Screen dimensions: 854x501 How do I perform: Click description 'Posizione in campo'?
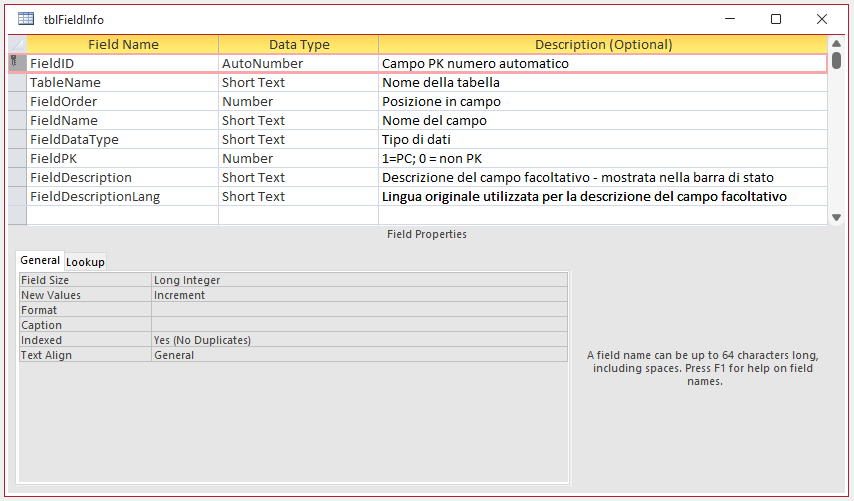603,102
